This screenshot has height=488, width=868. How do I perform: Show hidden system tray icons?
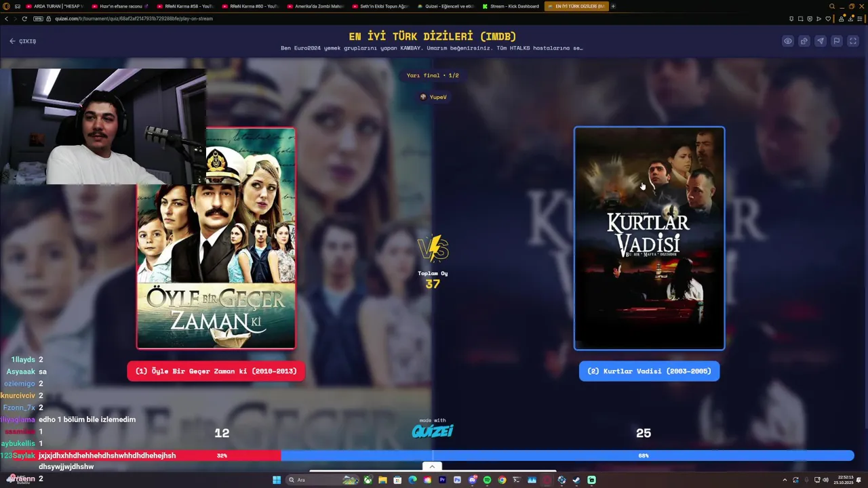point(785,480)
